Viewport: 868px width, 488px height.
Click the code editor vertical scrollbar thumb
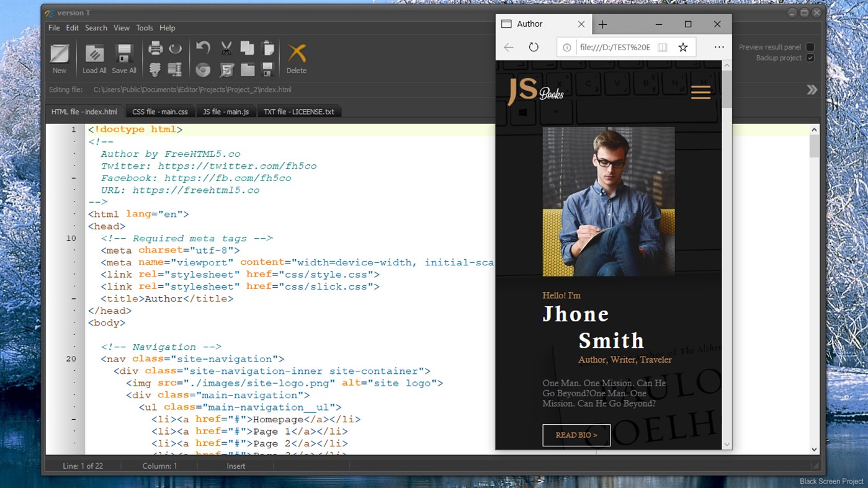814,146
